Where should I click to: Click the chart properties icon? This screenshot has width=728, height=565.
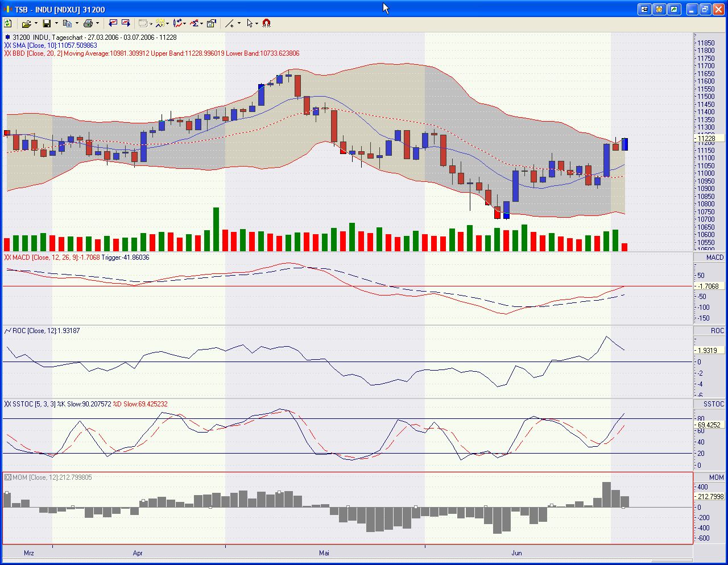(210, 23)
